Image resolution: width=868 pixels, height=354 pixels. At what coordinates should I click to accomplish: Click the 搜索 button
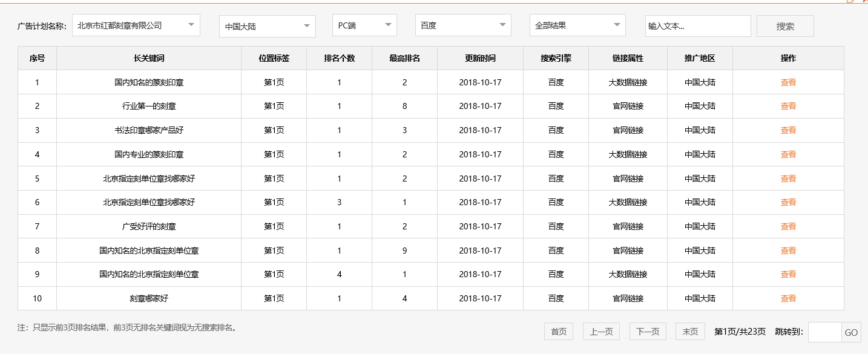785,25
